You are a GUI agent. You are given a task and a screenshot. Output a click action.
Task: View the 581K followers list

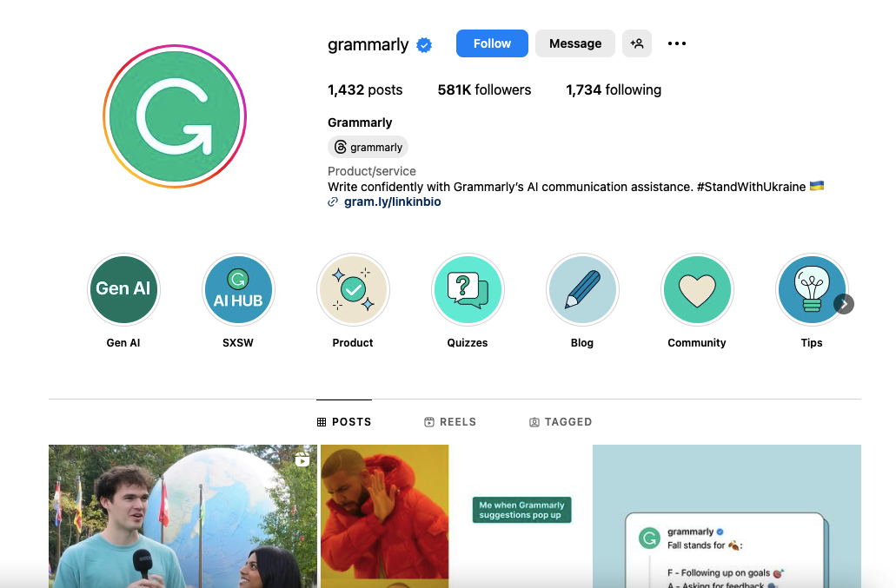pyautogui.click(x=484, y=89)
